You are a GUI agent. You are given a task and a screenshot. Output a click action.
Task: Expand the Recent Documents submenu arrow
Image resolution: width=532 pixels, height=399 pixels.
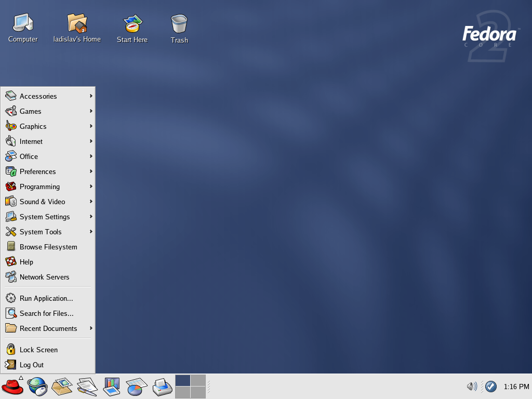[91, 328]
